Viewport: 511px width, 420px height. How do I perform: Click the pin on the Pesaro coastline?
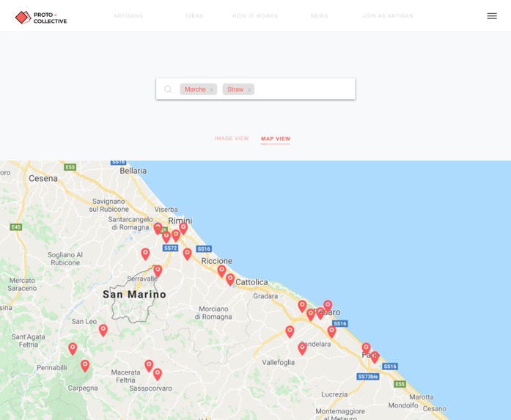pyautogui.click(x=328, y=306)
